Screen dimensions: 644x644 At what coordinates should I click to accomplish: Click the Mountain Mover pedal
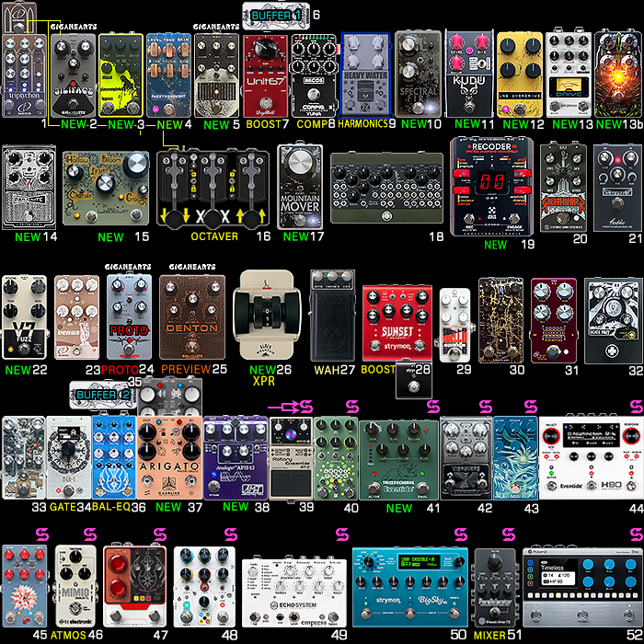[x=300, y=188]
